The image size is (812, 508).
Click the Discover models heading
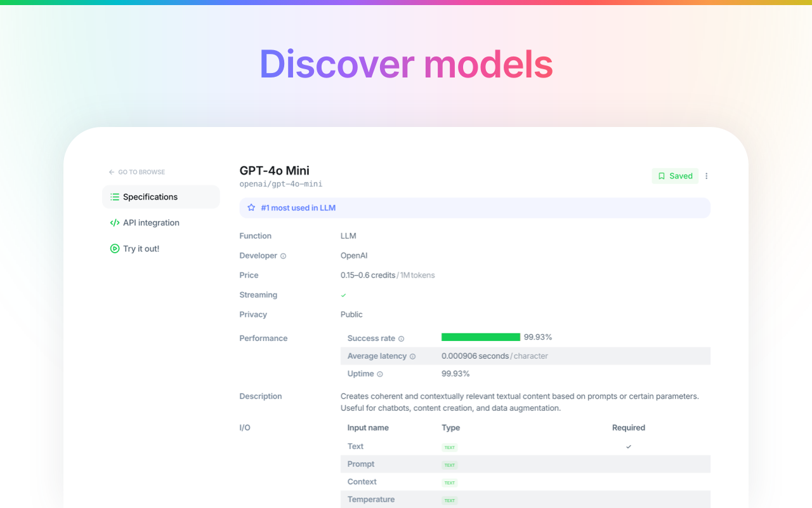tap(406, 64)
